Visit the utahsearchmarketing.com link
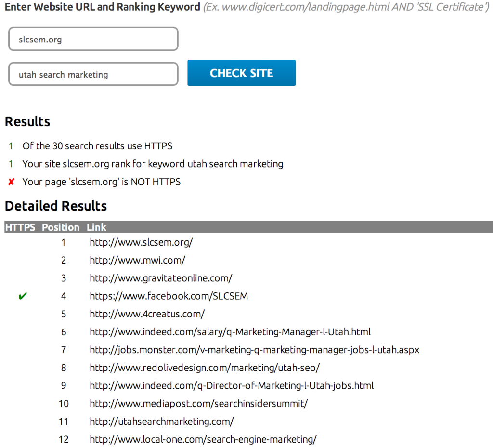Viewport: 493px width, 448px height. 161,422
